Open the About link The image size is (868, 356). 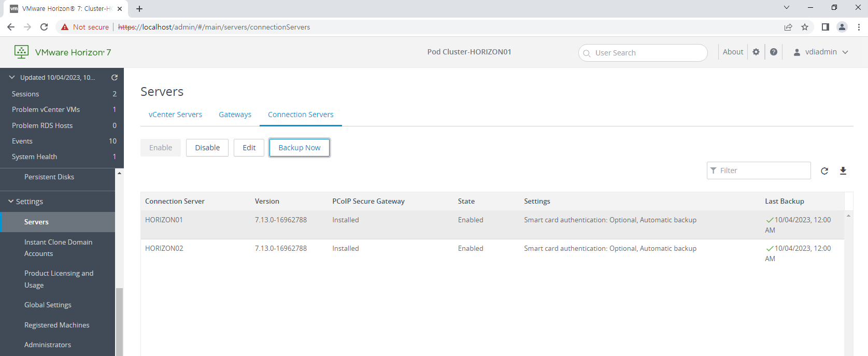733,52
